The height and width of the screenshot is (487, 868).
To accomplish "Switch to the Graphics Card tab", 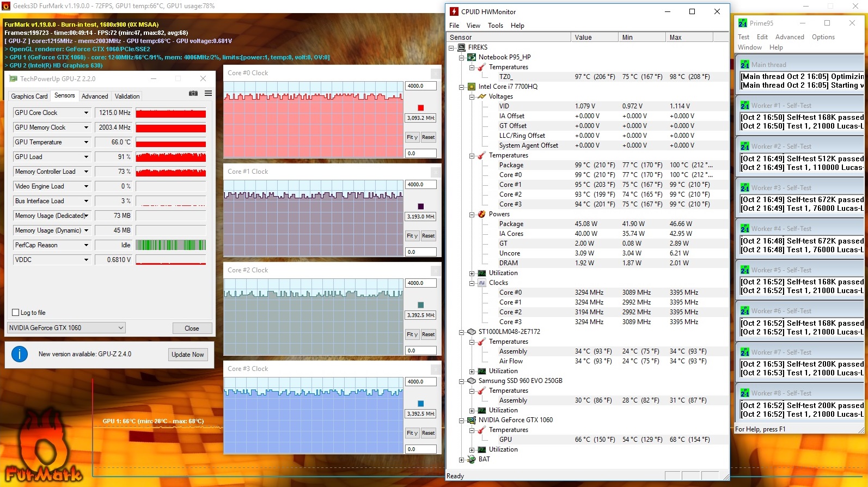I will pyautogui.click(x=29, y=96).
